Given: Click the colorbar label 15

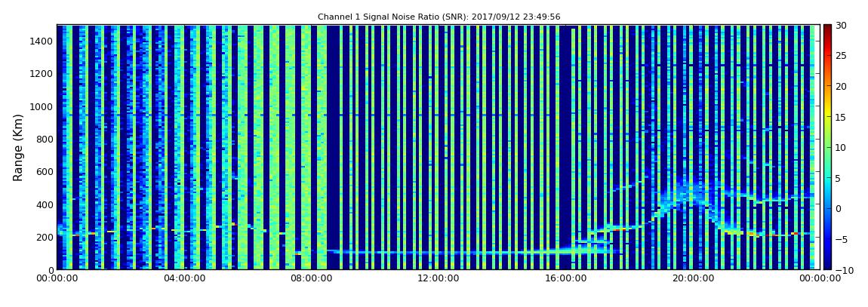Looking at the screenshot, I should pos(842,117).
